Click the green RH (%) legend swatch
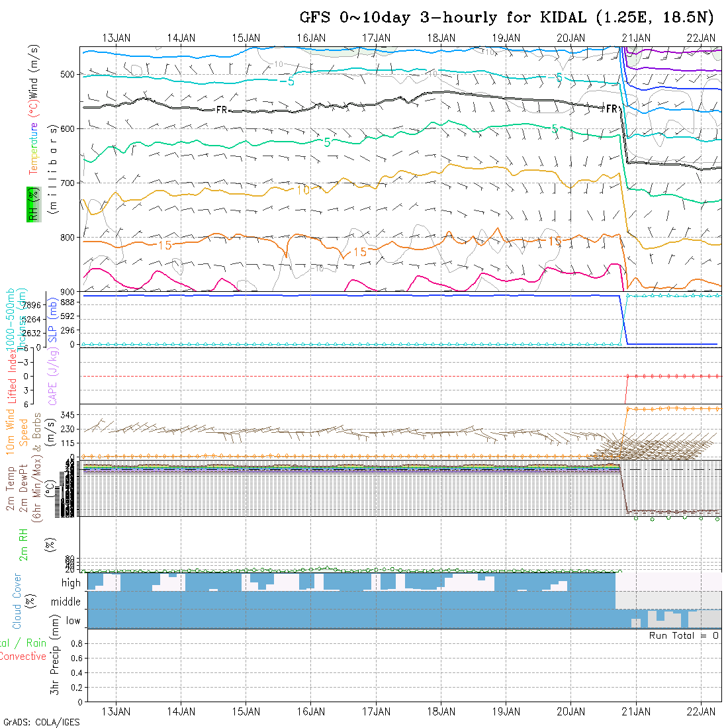The width and height of the screenshot is (728, 728). [x=32, y=204]
